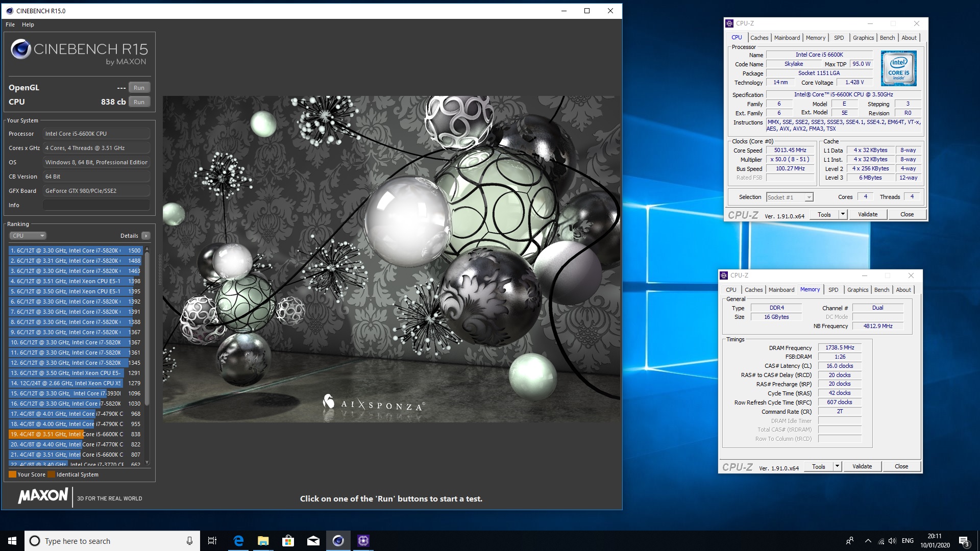Select ranking entry 1 i7-5820K 1500
The height and width of the screenshot is (551, 980).
click(75, 251)
